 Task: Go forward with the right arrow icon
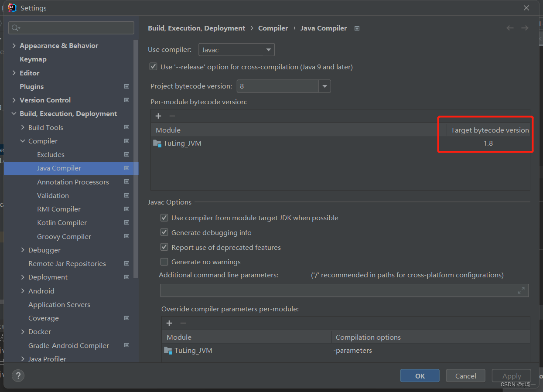tap(525, 28)
